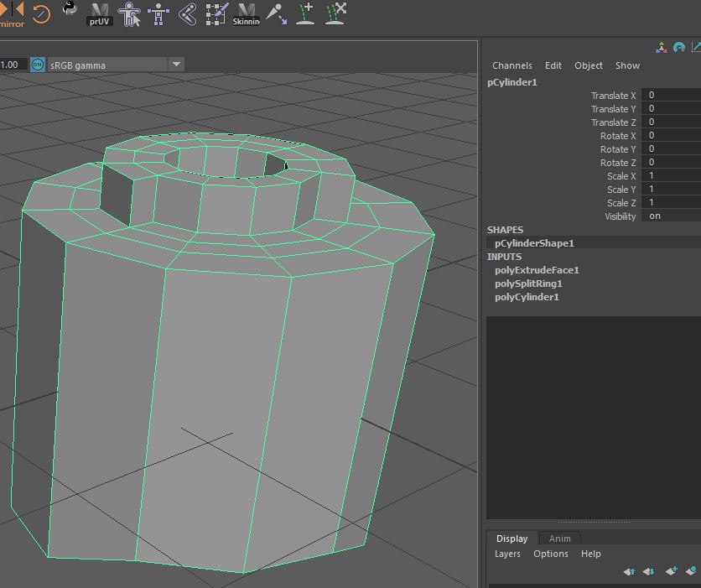Create new empty display layer icon
The height and width of the screenshot is (588, 701).
[671, 571]
